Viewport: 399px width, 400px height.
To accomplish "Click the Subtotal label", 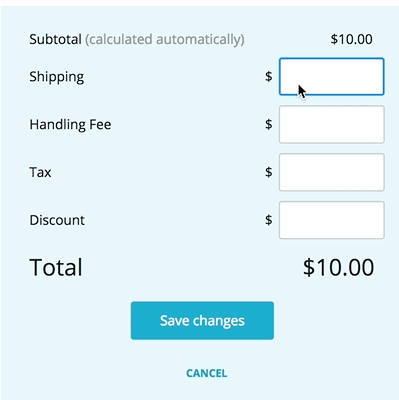I will [x=55, y=39].
